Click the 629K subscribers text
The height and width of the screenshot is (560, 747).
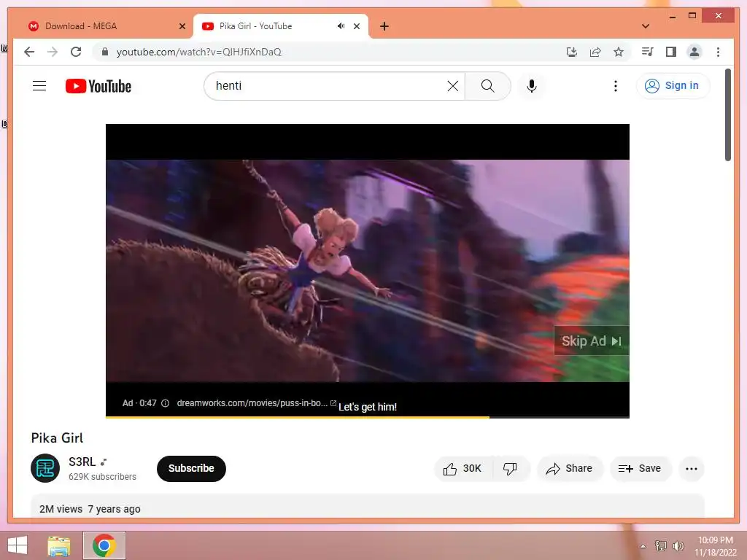[102, 477]
